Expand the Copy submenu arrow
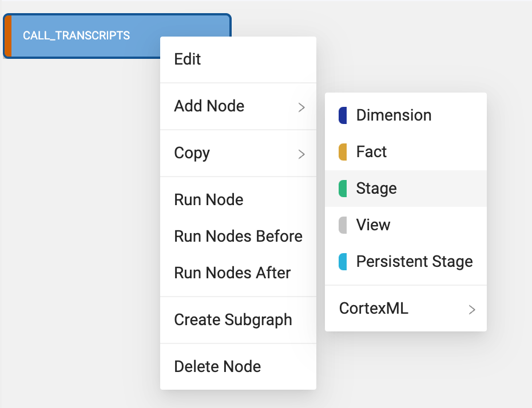Image resolution: width=532 pixels, height=408 pixels. pos(301,154)
